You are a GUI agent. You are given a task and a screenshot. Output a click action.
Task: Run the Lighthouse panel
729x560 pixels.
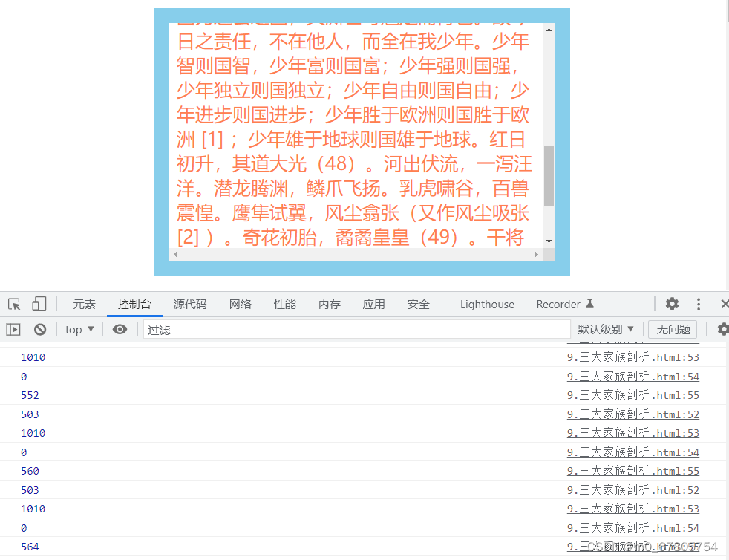tap(487, 304)
